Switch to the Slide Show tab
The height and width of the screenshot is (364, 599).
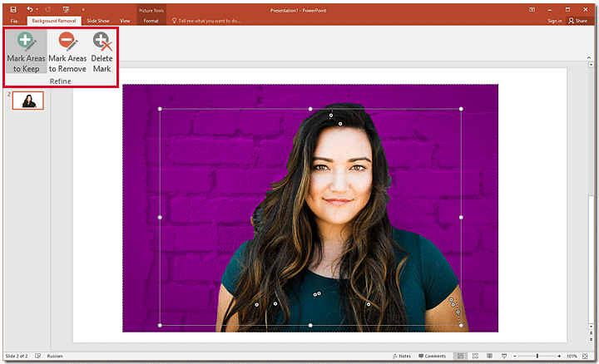point(98,20)
